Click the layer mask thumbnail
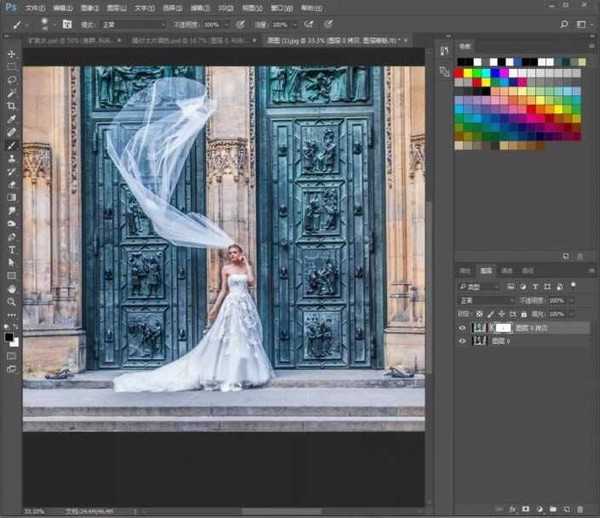Viewport: 600px width, 518px height. click(504, 327)
